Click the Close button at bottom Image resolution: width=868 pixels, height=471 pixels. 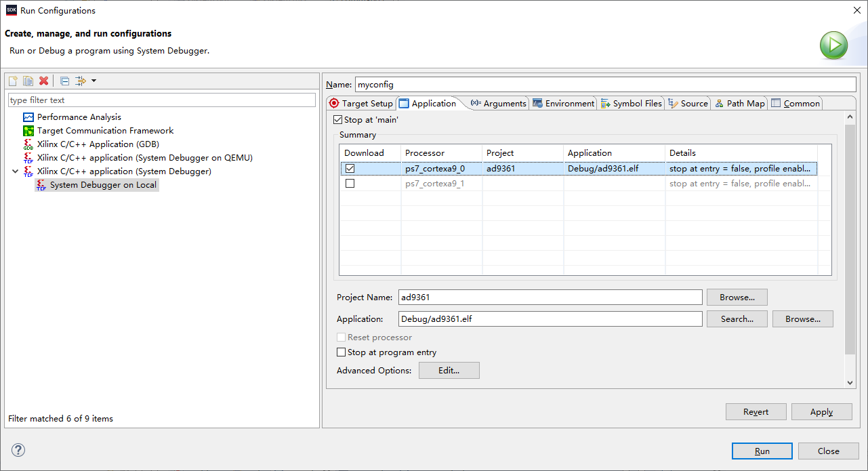(829, 451)
